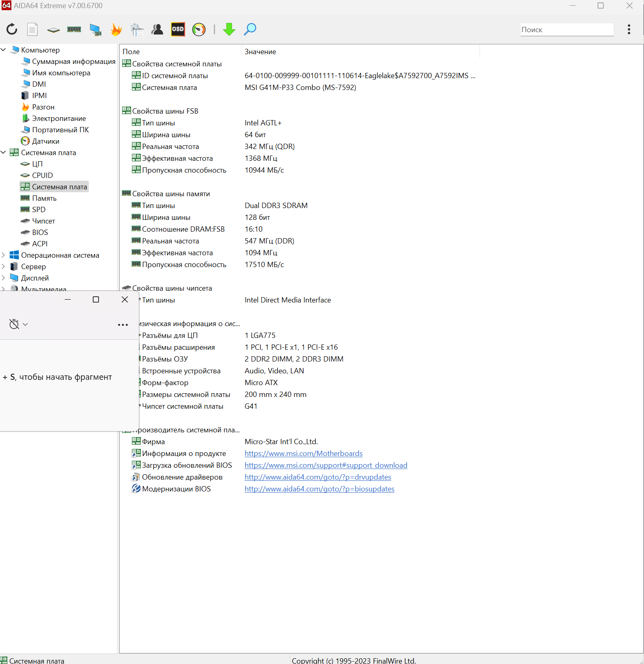Open the three-dot menu near search
644x664 pixels.
[629, 29]
